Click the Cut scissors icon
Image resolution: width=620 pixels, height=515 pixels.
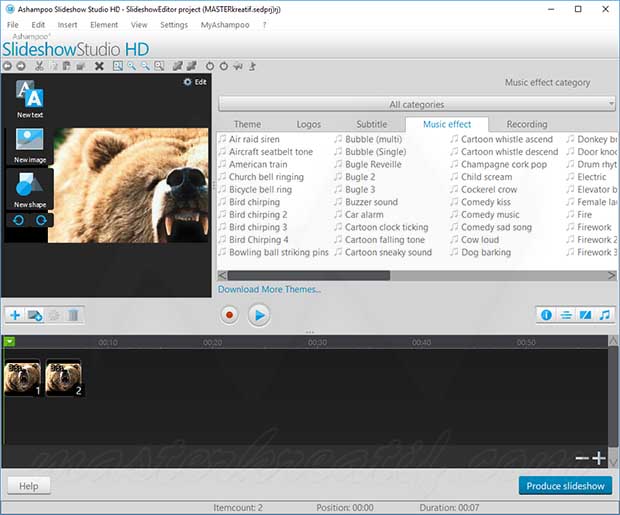click(39, 66)
